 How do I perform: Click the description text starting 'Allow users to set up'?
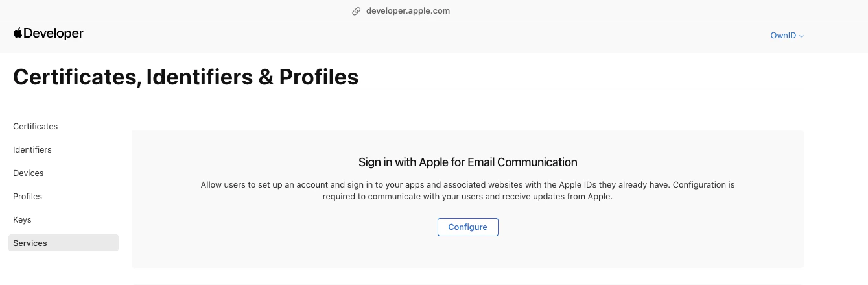coord(468,191)
